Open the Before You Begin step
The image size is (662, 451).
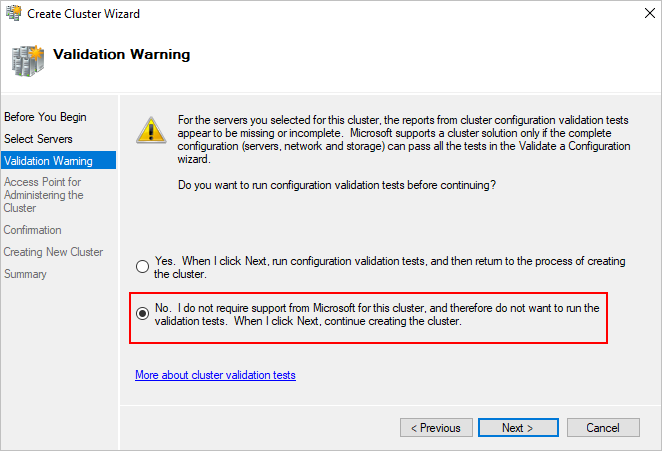[45, 117]
